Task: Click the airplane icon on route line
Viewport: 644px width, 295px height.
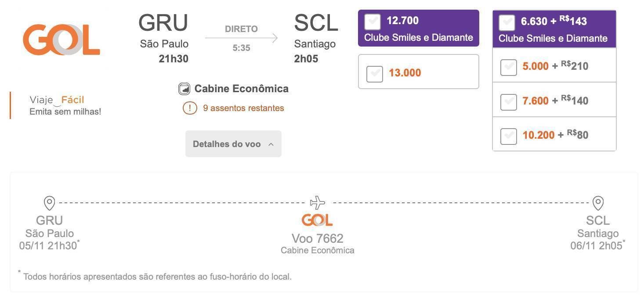Action: point(318,203)
